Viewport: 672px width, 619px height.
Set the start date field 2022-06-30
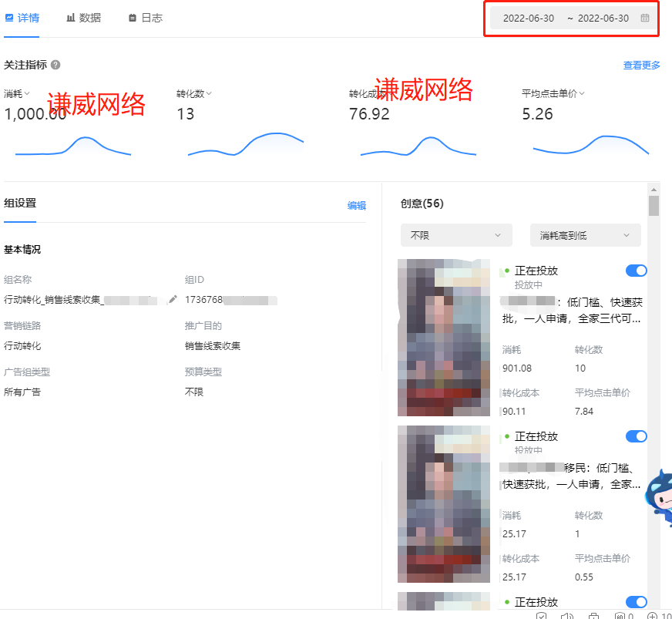(x=529, y=18)
